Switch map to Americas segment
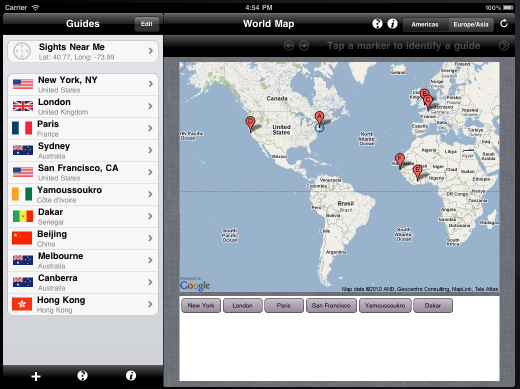520x389 pixels. pos(425,24)
